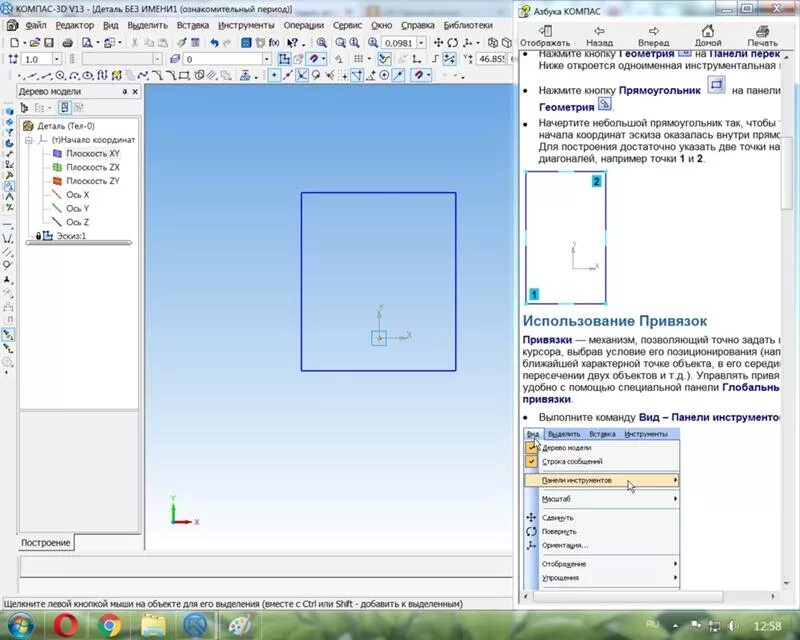Create a new document with the toolbar icon
The width and height of the screenshot is (800, 640).
15,43
